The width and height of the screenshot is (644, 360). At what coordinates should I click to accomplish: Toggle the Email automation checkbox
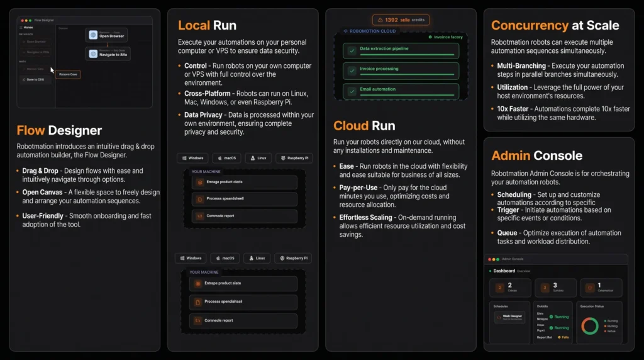point(352,91)
